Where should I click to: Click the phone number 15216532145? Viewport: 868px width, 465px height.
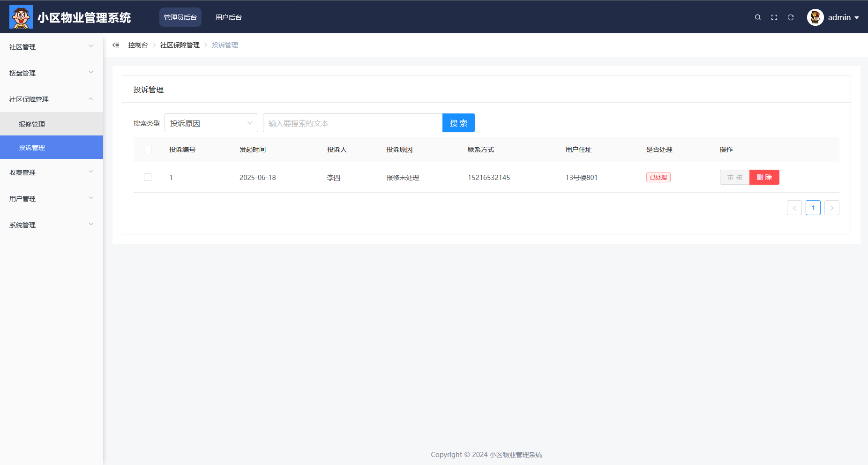click(489, 178)
